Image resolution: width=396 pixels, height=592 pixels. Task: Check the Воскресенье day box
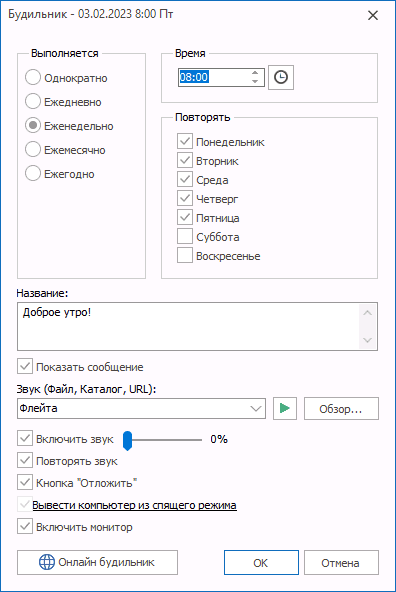click(x=185, y=256)
